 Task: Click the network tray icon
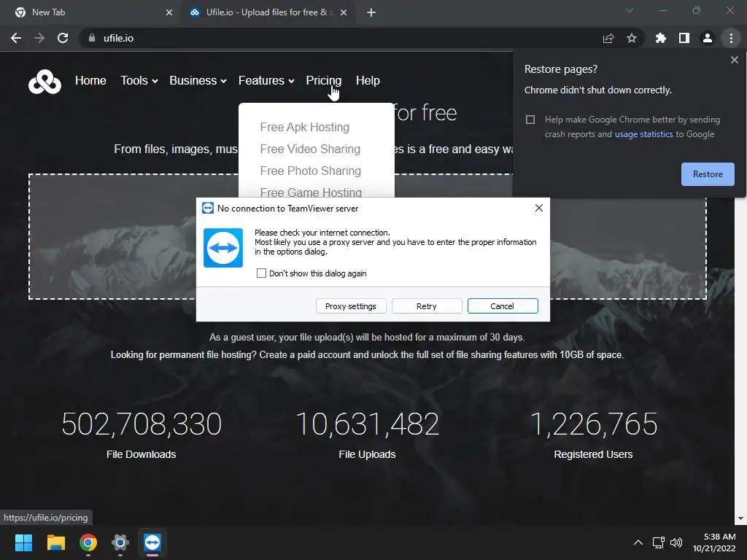coord(659,542)
